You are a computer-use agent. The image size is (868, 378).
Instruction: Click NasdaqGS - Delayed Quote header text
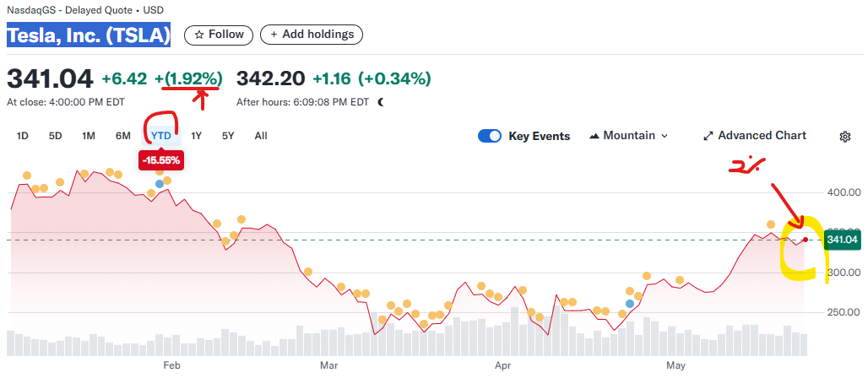point(84,10)
